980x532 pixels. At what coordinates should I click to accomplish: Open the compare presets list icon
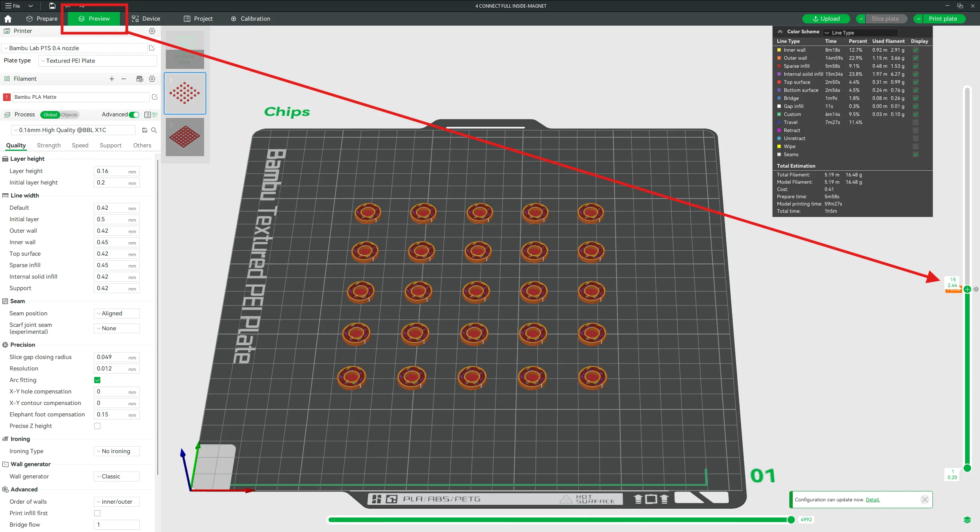click(x=147, y=115)
